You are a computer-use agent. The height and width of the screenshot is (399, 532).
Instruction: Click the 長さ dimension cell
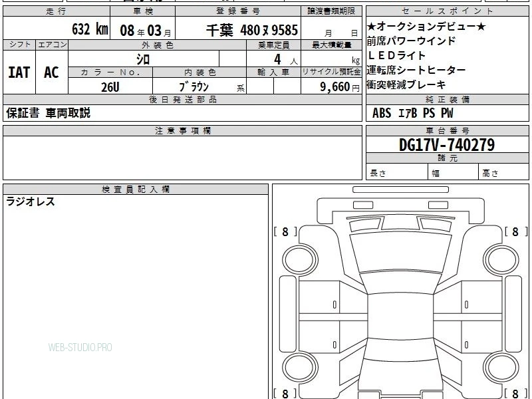coord(397,172)
